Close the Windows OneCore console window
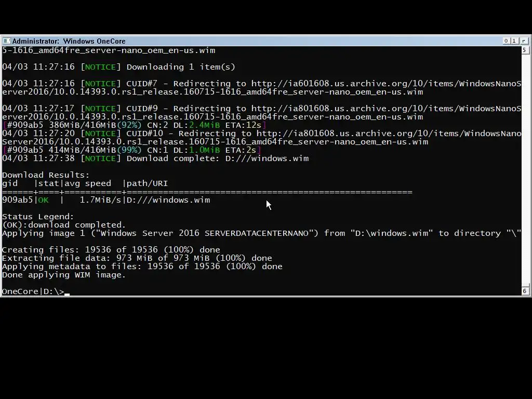Screen dimensions: 532x399 [524, 41]
